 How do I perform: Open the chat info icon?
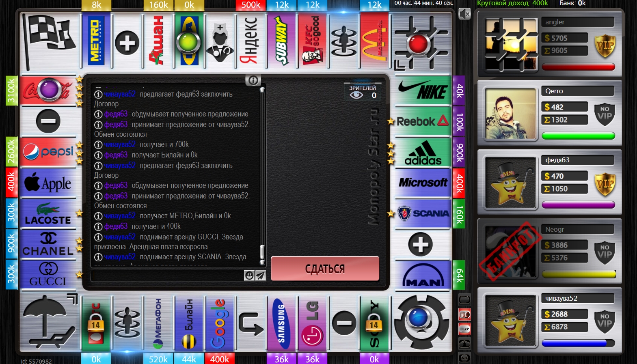point(253,80)
